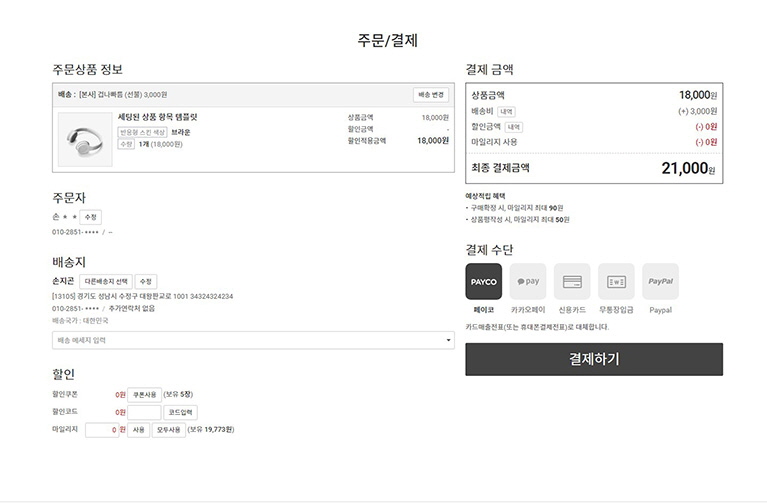Open the delivery message (배송 메세지 입력) dropdown
767x503 pixels.
pos(253,340)
